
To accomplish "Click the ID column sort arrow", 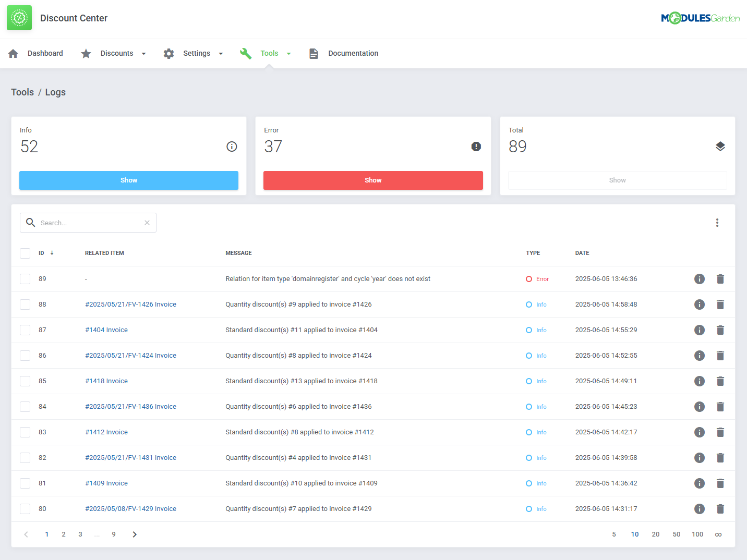I will pos(52,253).
